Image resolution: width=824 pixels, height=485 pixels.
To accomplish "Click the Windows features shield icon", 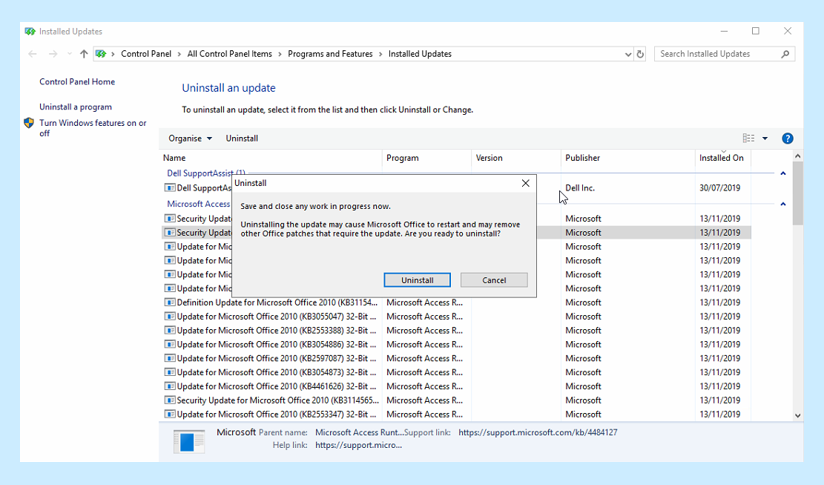I will coord(29,123).
